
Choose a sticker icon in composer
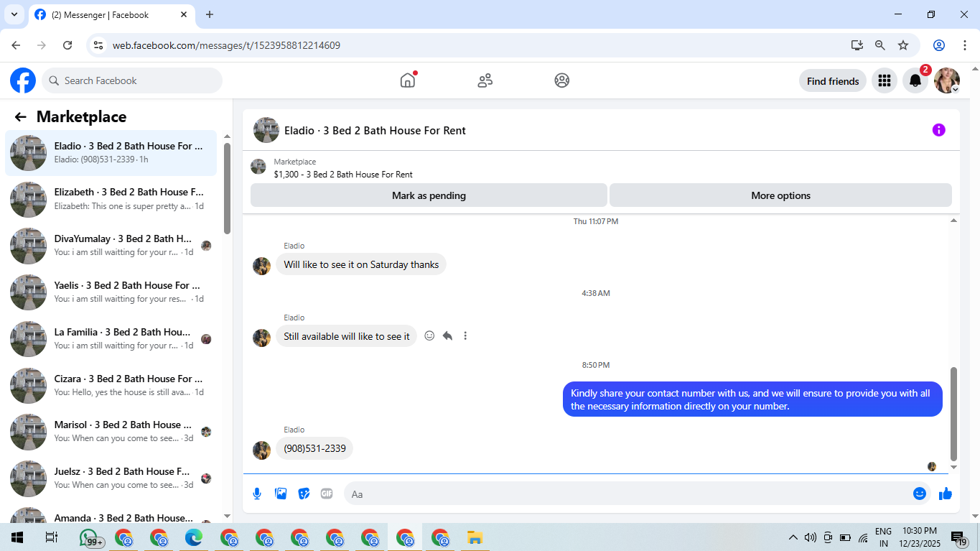coord(304,494)
